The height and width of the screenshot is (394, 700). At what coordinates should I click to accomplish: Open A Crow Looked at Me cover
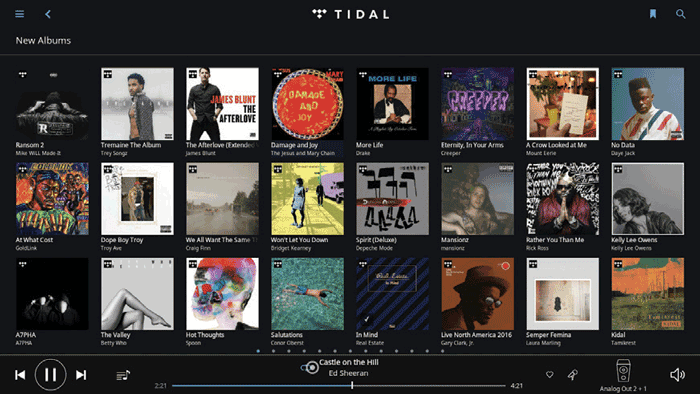[x=562, y=104]
